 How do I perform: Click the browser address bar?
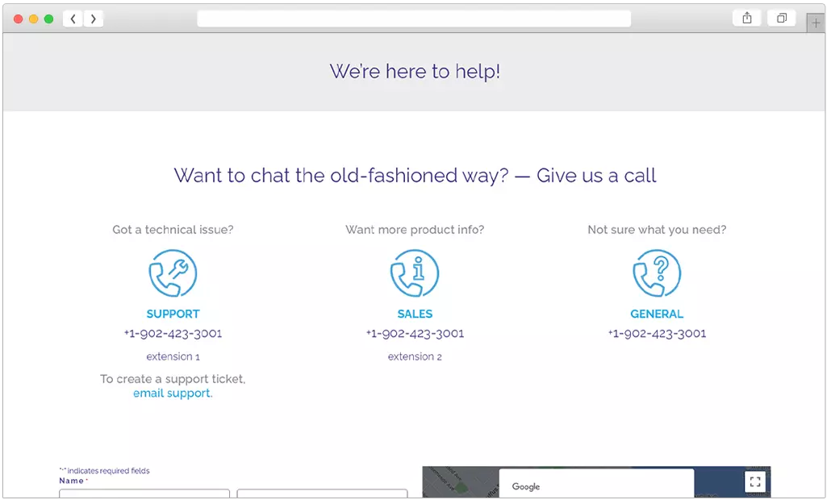414,19
